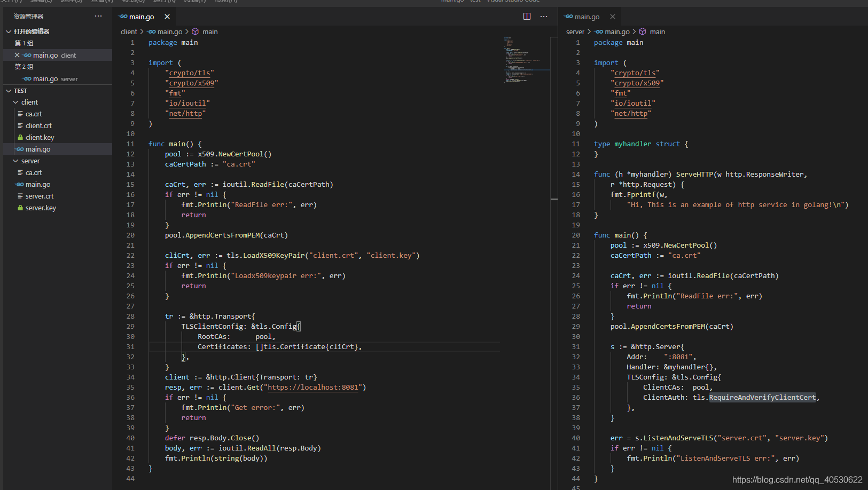Collapse the Open Editors section
Viewport: 868px width, 490px height.
pos(9,31)
